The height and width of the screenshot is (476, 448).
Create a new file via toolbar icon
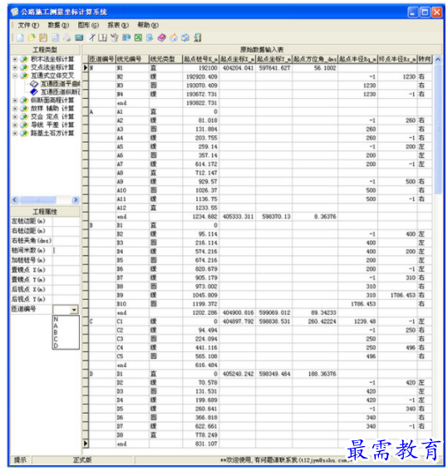pos(20,37)
